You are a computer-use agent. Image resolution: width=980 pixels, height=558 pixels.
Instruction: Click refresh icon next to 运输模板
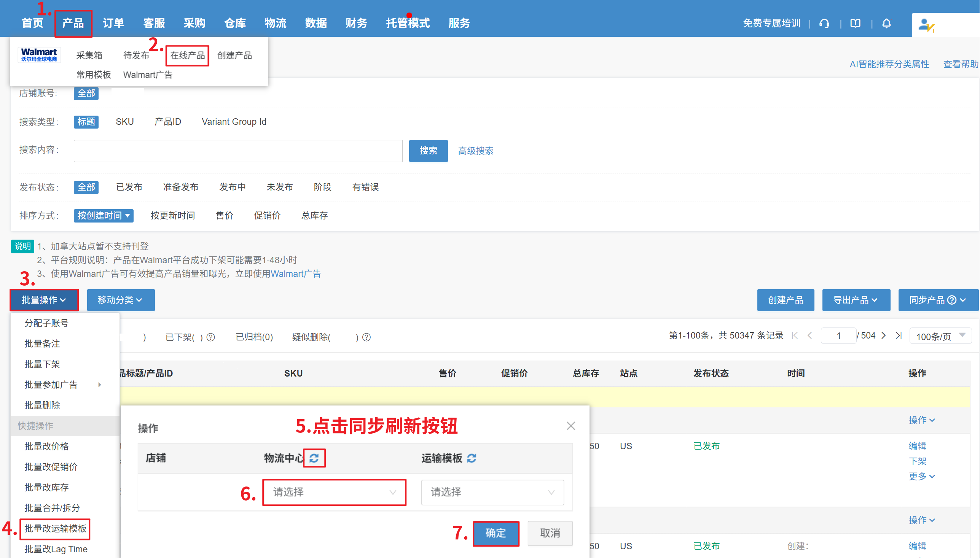pyautogui.click(x=472, y=458)
